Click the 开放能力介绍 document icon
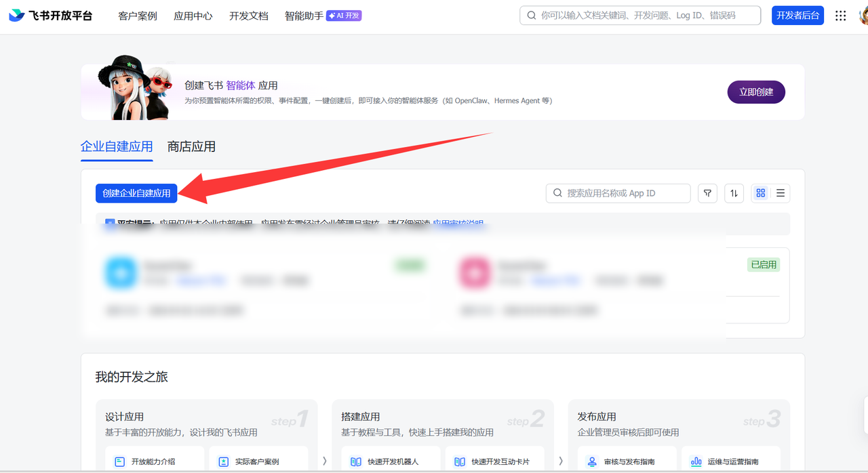 (x=119, y=461)
